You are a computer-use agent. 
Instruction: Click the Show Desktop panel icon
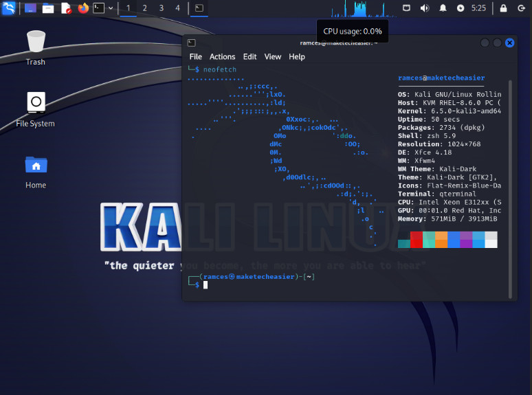[30, 8]
